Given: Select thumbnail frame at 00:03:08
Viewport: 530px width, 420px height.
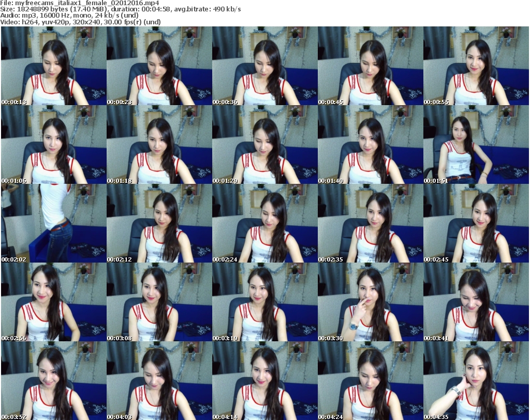Looking at the screenshot, I should coord(159,302).
